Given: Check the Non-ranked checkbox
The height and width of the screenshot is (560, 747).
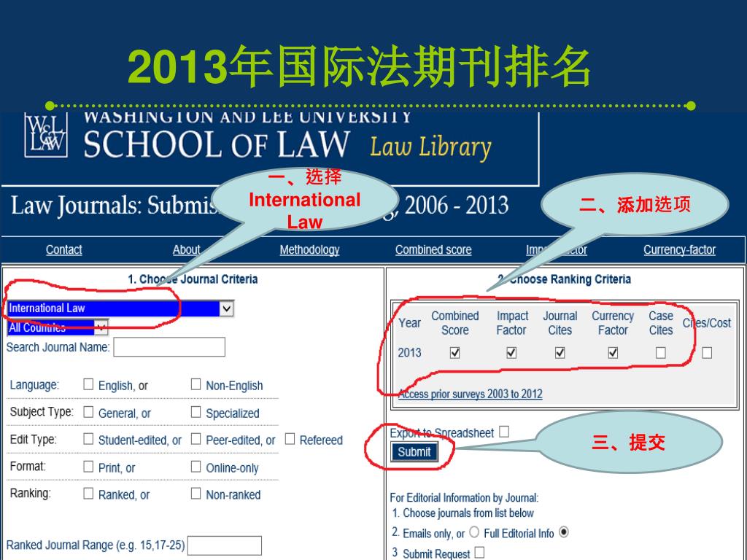Looking at the screenshot, I should pyautogui.click(x=196, y=494).
